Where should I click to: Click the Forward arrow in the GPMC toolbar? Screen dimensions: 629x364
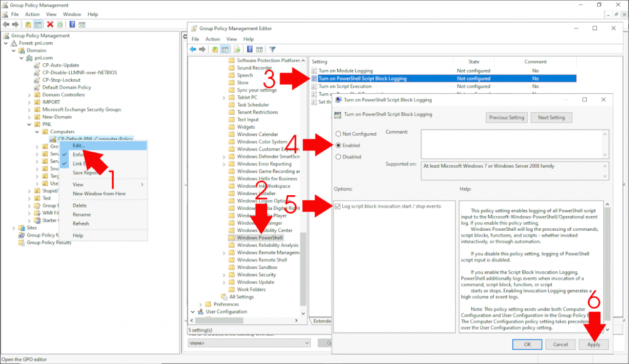(15, 23)
